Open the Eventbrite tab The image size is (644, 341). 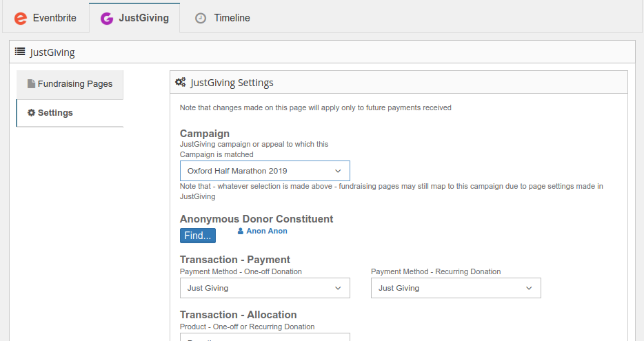tap(46, 18)
